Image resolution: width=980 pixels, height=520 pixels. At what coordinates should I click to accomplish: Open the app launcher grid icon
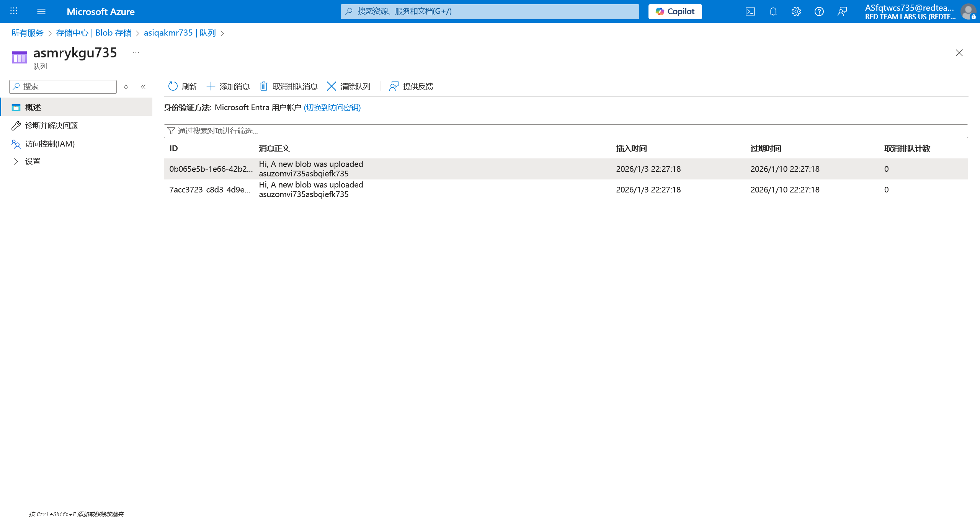point(14,11)
